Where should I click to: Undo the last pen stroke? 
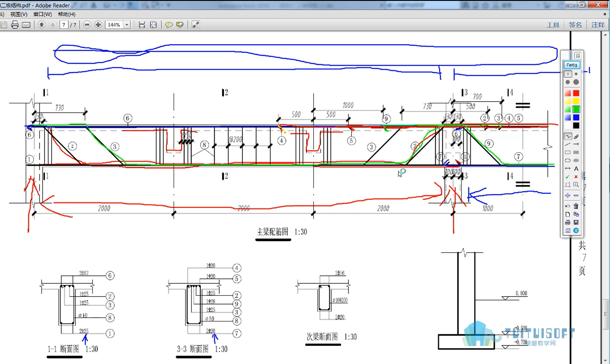[x=567, y=206]
